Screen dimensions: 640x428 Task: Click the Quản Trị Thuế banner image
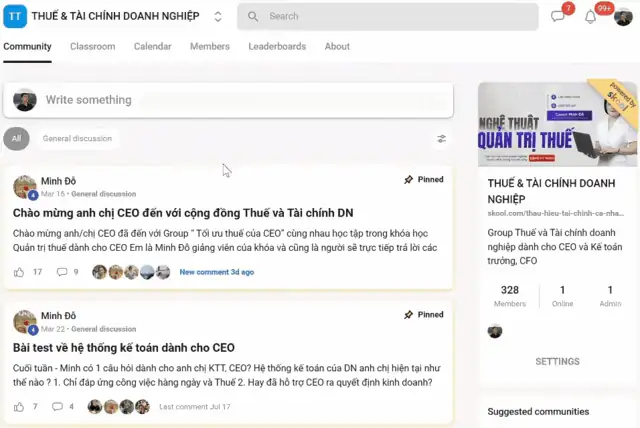557,124
